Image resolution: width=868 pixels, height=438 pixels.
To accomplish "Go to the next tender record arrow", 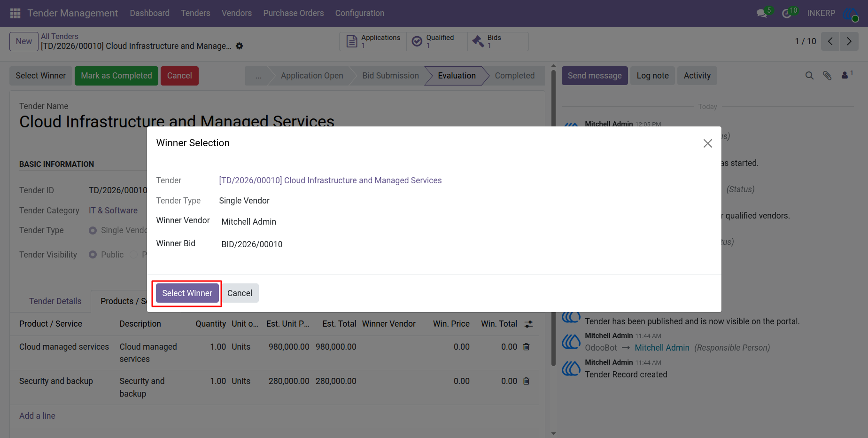I will coord(849,41).
